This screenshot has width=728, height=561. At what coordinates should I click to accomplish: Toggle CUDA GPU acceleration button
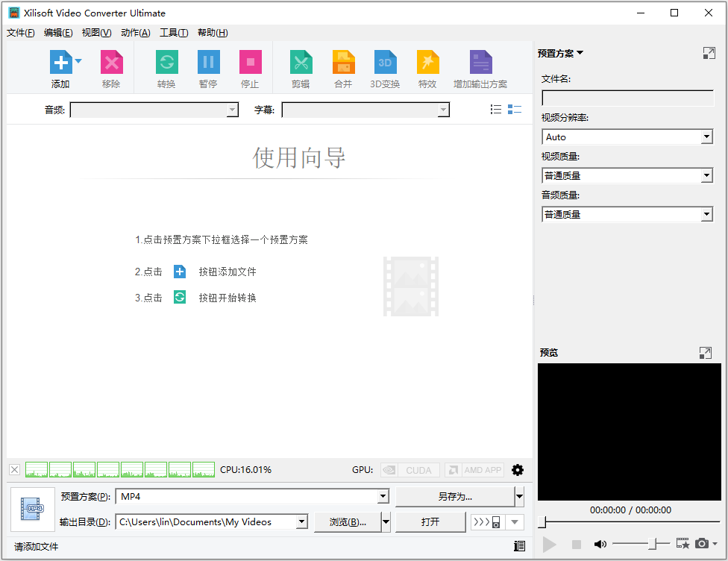(x=410, y=470)
